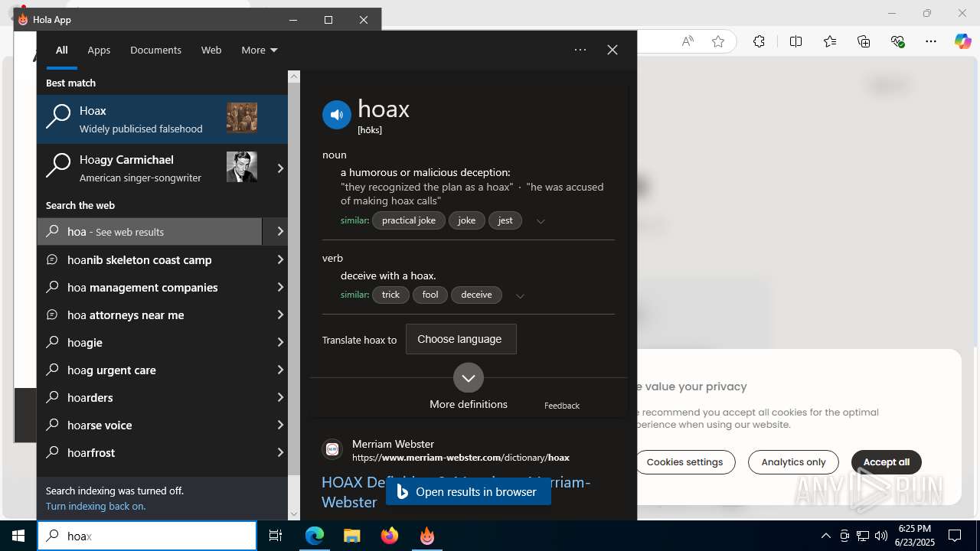Open Edge Settings and more menu

tap(931, 41)
